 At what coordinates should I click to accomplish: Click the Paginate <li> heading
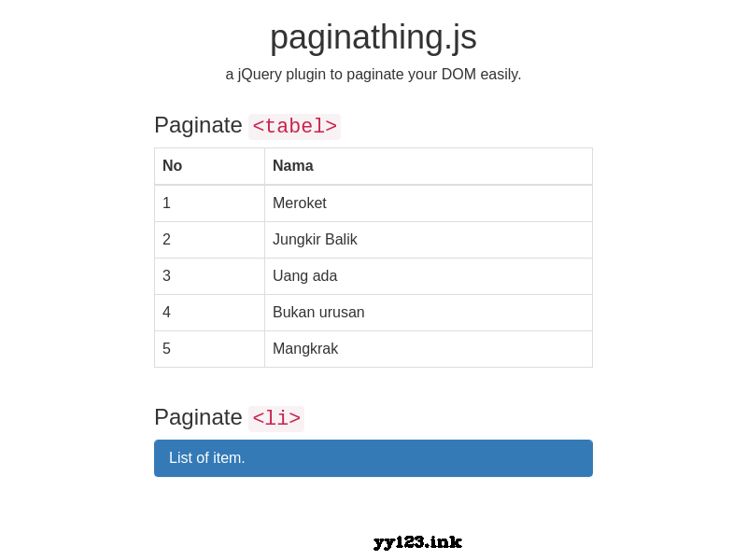pyautogui.click(x=229, y=418)
